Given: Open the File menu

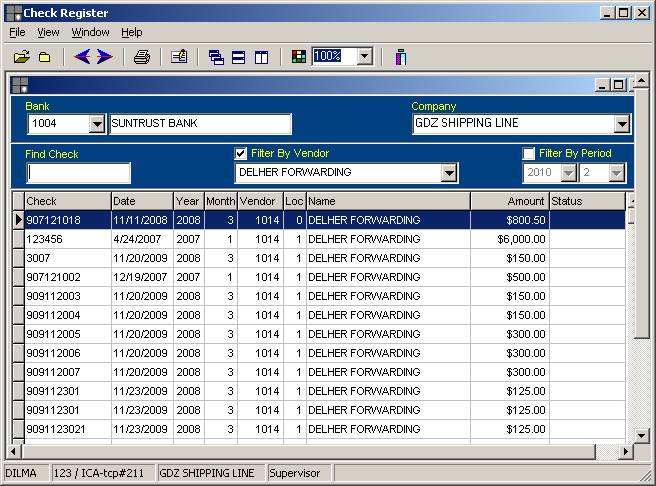Looking at the screenshot, I should 17,33.
